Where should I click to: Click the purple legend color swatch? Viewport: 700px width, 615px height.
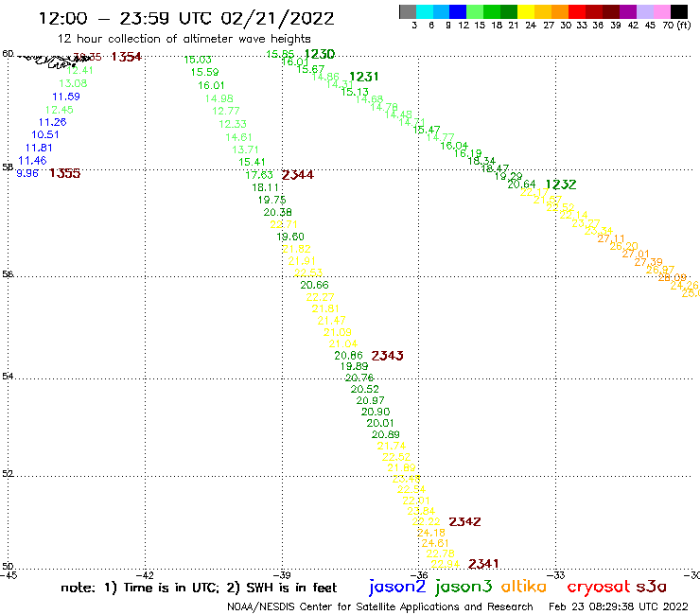click(x=628, y=11)
